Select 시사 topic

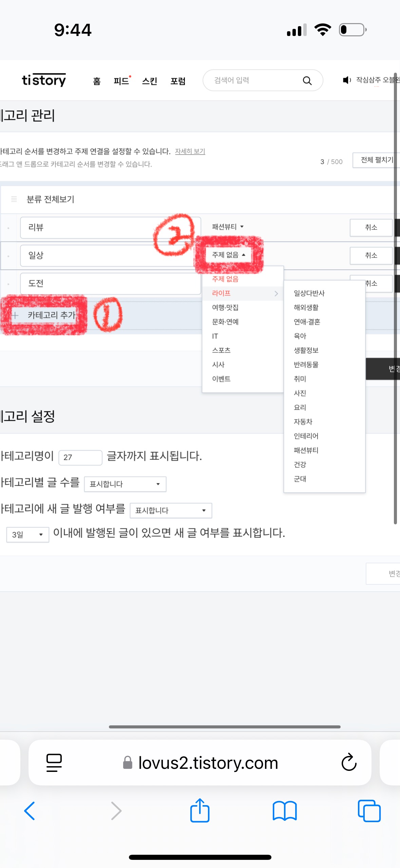[218, 365]
